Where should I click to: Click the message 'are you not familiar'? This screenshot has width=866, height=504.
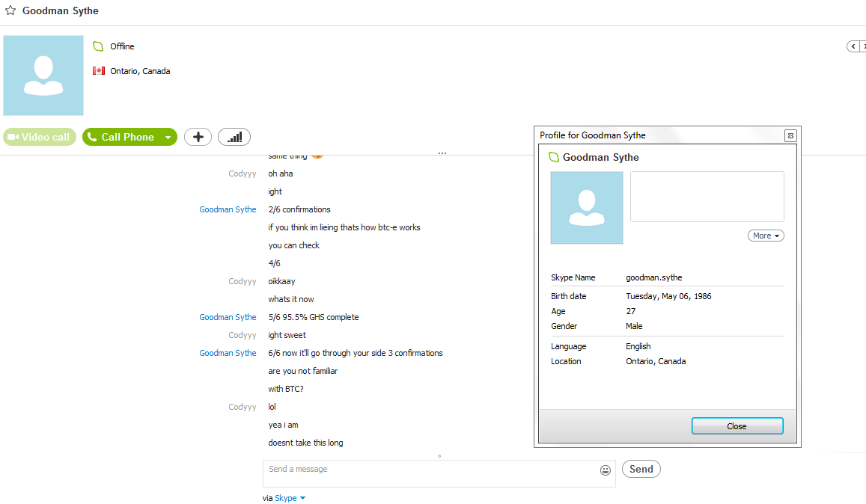click(302, 371)
